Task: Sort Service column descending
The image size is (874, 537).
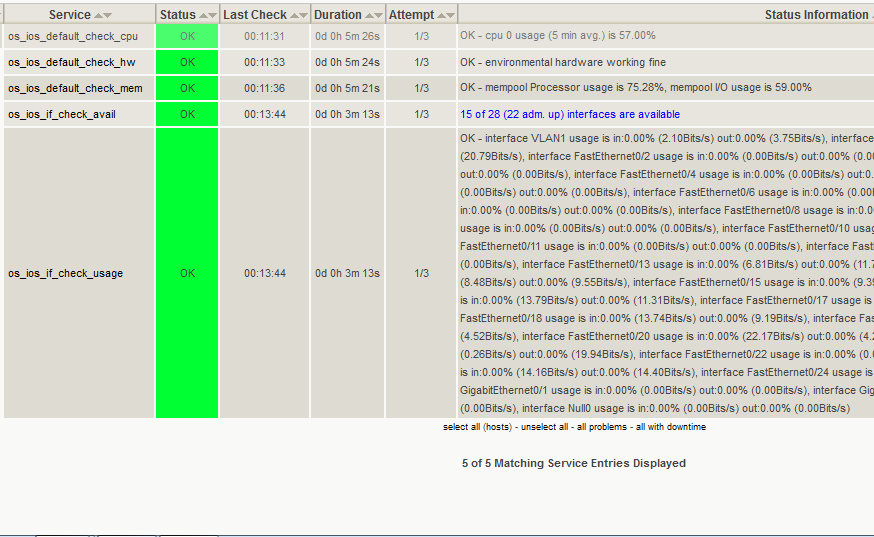Action: [x=108, y=16]
